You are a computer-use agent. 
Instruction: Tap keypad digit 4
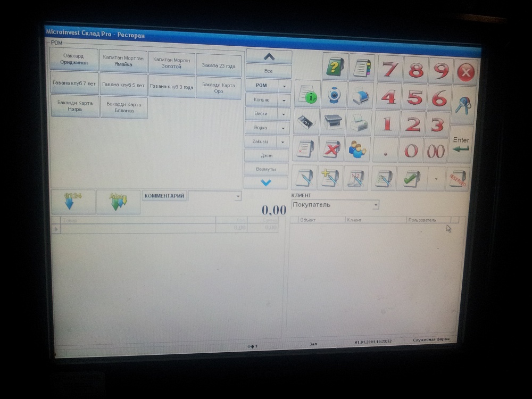pos(389,97)
